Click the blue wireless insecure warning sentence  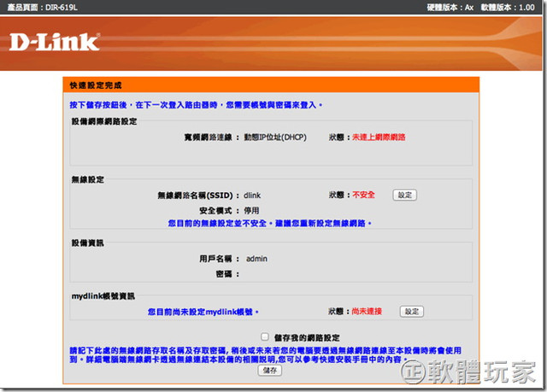tap(270, 223)
